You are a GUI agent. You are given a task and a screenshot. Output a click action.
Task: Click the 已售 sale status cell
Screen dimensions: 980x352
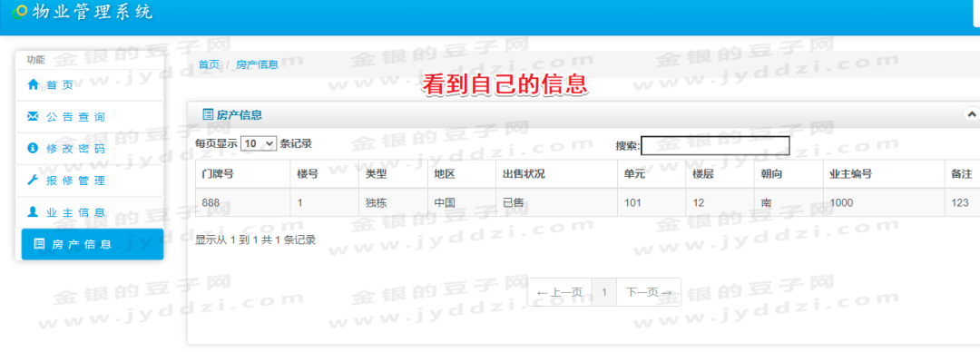point(557,202)
